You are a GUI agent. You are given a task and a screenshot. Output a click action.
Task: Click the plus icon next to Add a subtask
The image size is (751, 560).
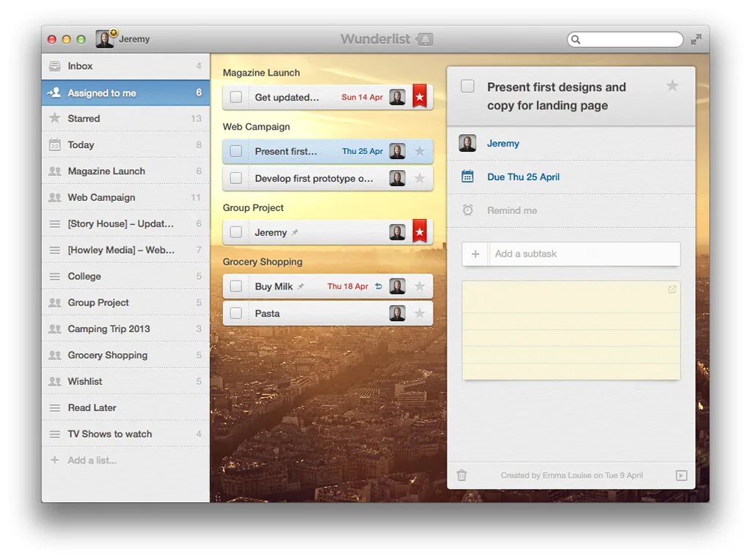[475, 254]
